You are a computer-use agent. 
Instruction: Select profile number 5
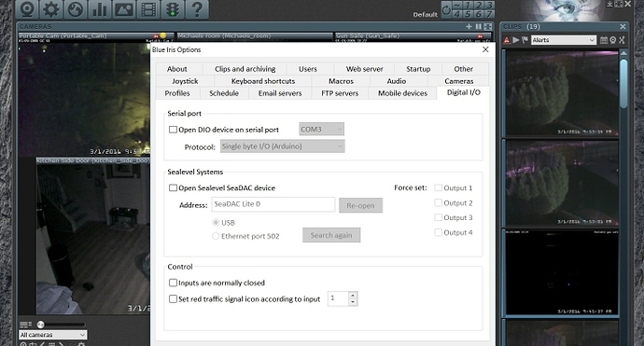(x=468, y=14)
